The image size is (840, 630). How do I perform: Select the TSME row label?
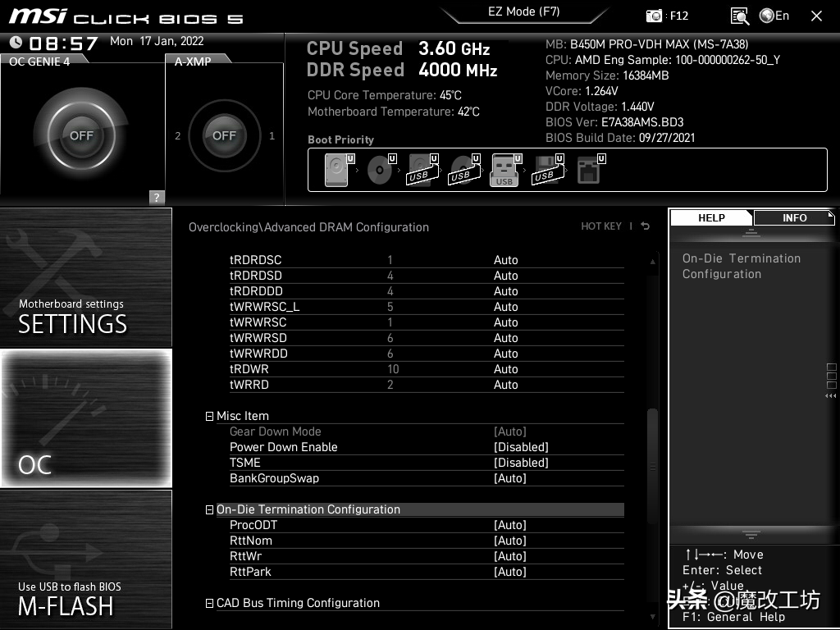pos(244,463)
